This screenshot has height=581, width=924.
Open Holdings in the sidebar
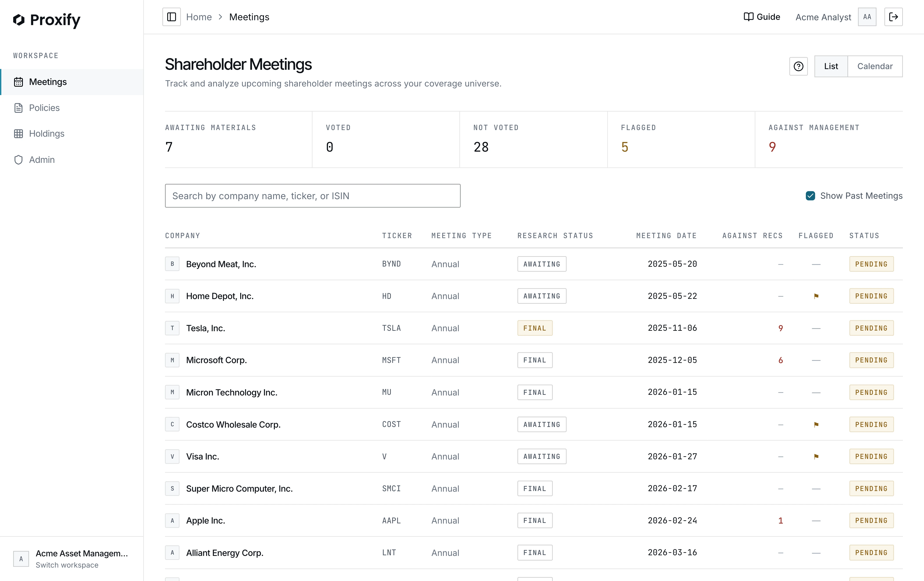(x=72, y=134)
